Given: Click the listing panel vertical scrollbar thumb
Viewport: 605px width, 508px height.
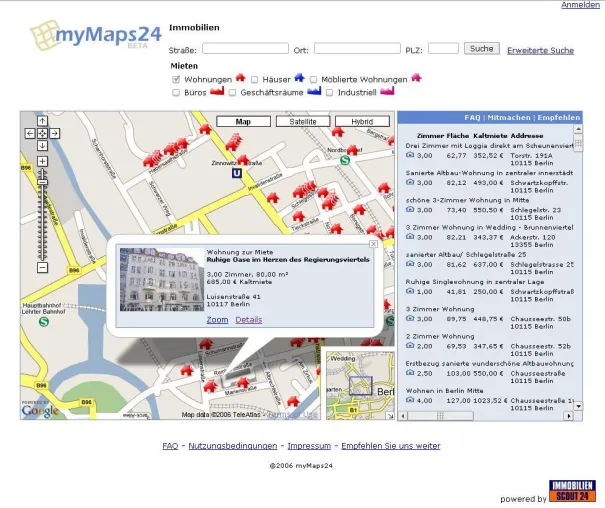Looking at the screenshot, I should point(578,143).
